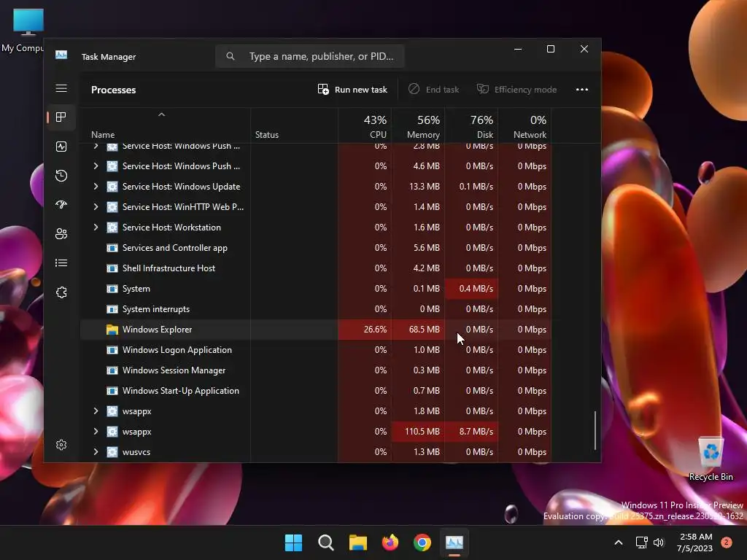Click the Windows Explorer folder icon in list

point(112,330)
